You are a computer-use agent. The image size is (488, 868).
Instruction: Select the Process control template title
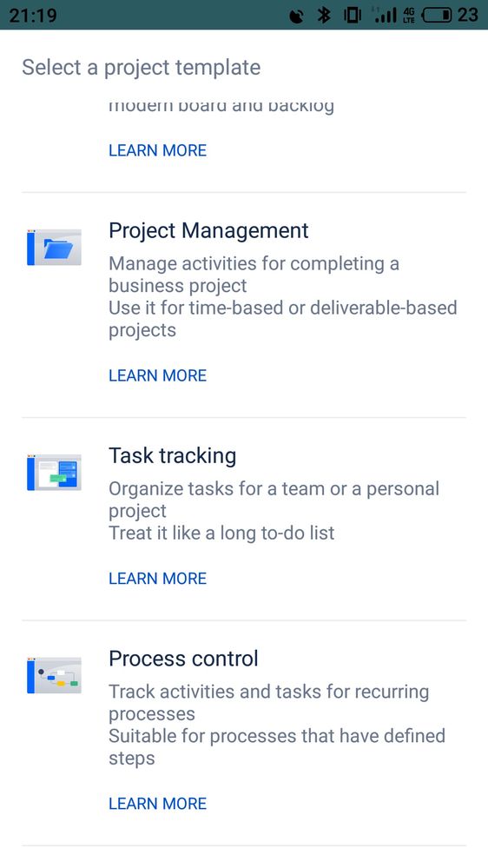(x=184, y=659)
